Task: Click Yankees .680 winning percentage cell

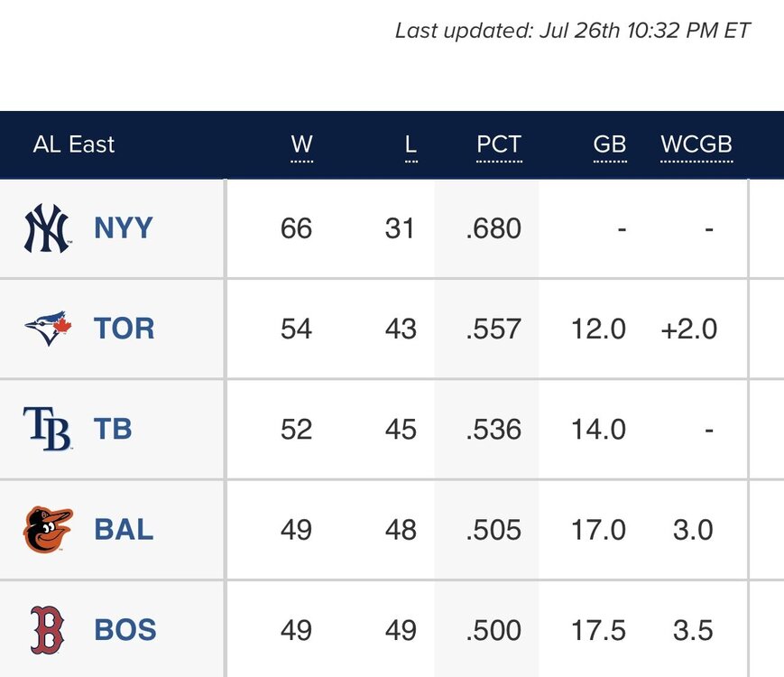Action: click(493, 228)
